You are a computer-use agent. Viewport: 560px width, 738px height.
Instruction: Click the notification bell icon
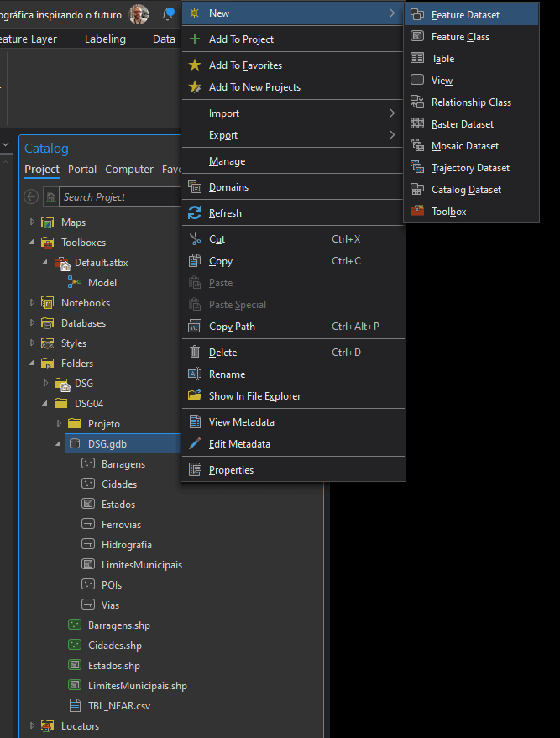click(x=169, y=14)
